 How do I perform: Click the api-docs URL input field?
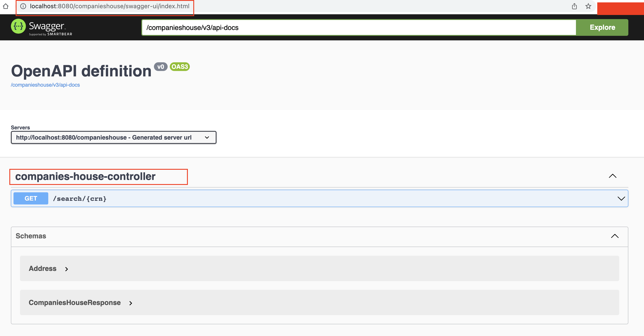(x=359, y=28)
